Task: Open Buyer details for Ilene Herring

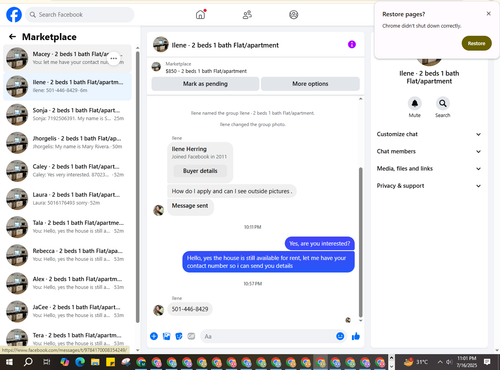Action: (x=200, y=171)
